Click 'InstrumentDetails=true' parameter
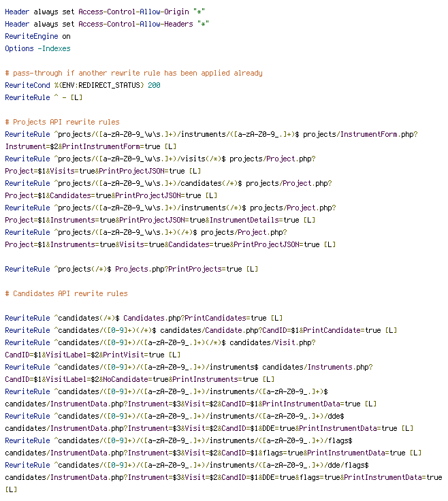The height and width of the screenshot is (501, 448). [x=255, y=220]
